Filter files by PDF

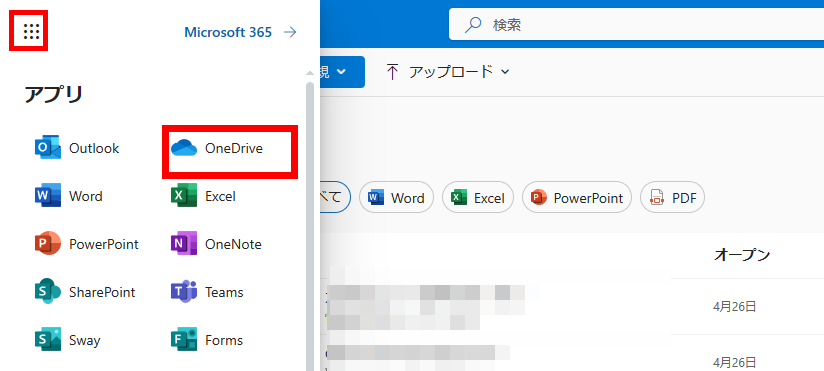[x=672, y=198]
